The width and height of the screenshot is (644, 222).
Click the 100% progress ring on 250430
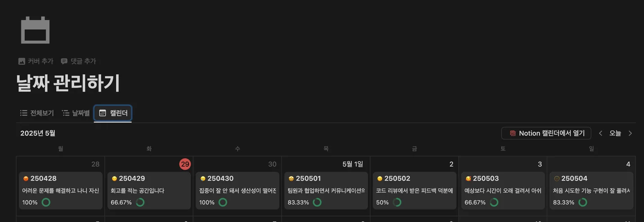coord(222,202)
